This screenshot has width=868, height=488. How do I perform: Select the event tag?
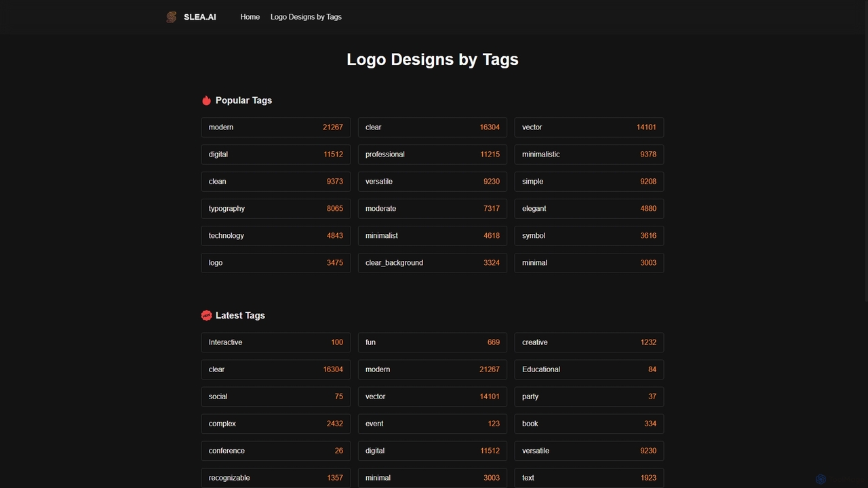[433, 424]
